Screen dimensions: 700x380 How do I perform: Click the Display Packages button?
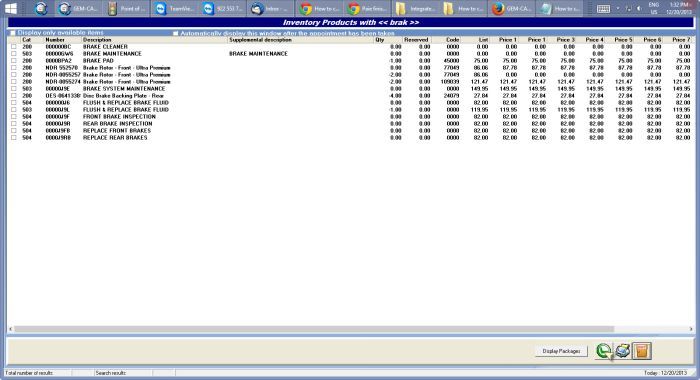pyautogui.click(x=561, y=351)
